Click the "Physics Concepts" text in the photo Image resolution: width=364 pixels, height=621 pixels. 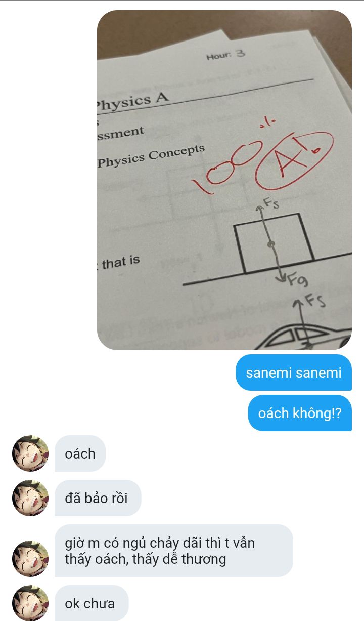[x=151, y=156]
